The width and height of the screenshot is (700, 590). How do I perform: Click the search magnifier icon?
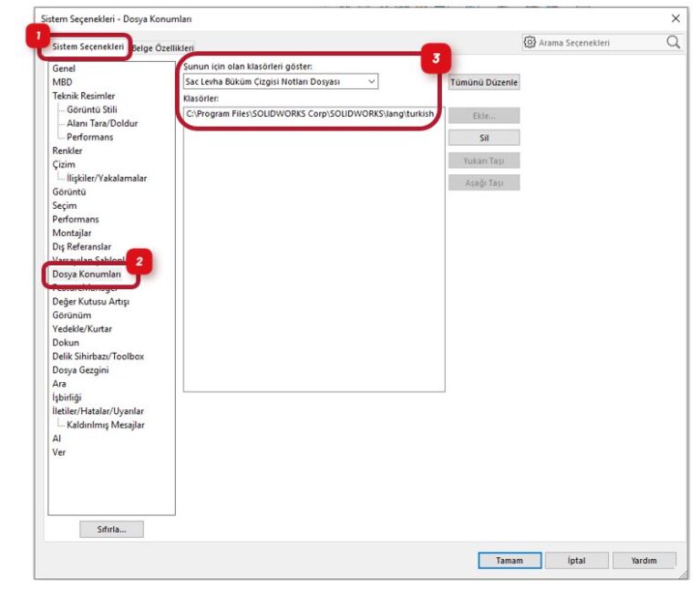pyautogui.click(x=673, y=42)
